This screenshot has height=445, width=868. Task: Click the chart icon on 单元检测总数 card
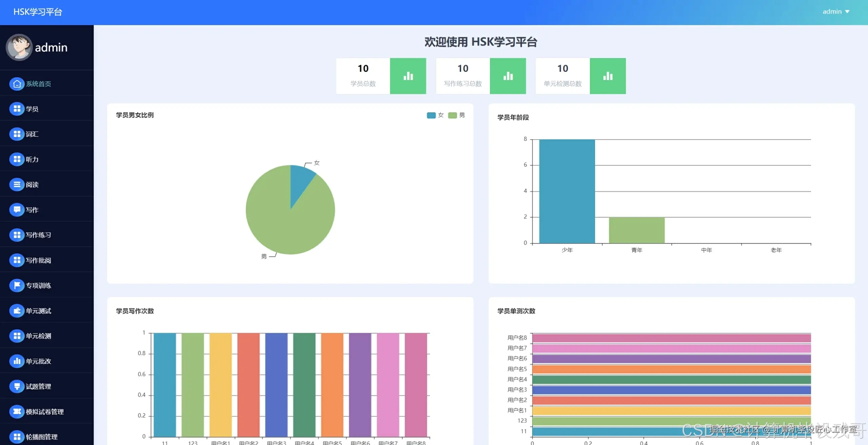coord(608,76)
